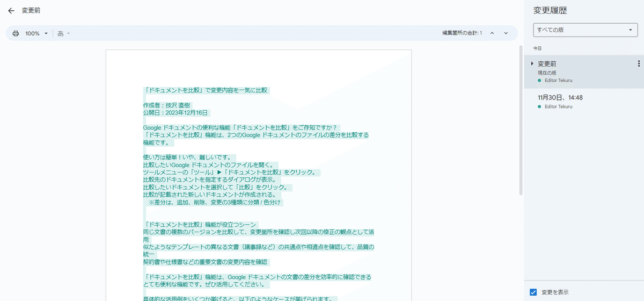The width and height of the screenshot is (644, 301).
Task: Click Editor Tekuru under 11月30日 version
Action: (558, 106)
